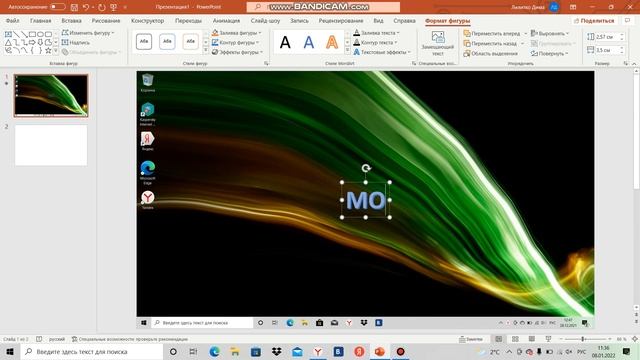Image resolution: width=640 pixels, height=360 pixels.
Task: Switch to the Вставка tab
Action: pyautogui.click(x=71, y=20)
